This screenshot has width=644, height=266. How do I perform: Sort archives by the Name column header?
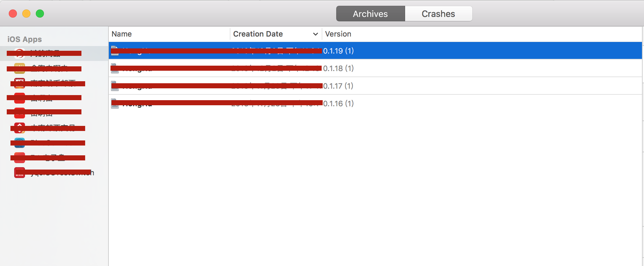(x=122, y=34)
